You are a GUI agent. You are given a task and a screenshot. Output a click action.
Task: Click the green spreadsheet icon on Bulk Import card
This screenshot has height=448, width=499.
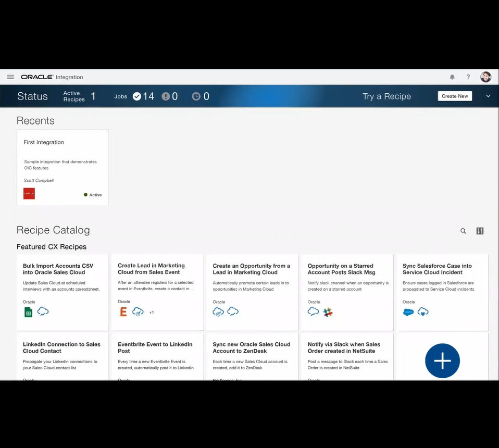[28, 312]
